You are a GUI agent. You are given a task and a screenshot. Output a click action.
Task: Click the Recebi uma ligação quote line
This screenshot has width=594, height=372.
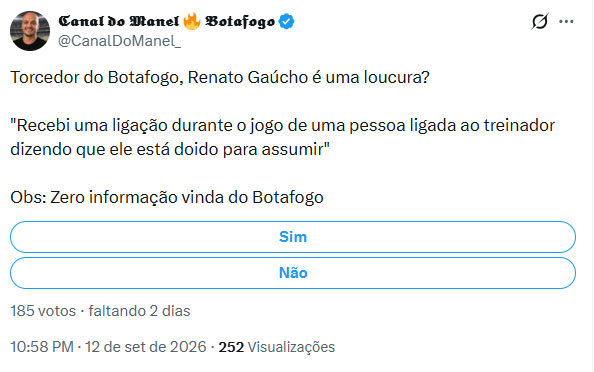pyautogui.click(x=283, y=125)
